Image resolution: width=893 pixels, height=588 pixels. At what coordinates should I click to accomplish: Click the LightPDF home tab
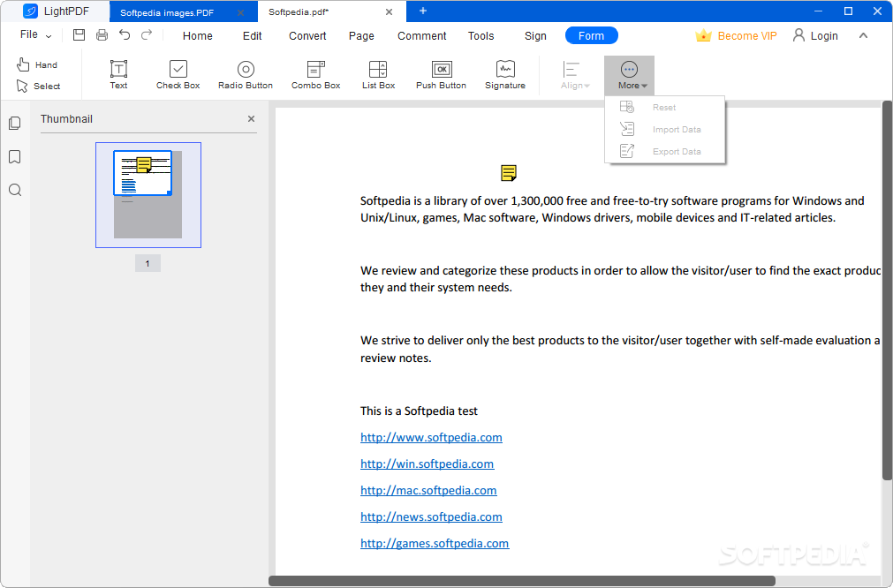point(56,11)
